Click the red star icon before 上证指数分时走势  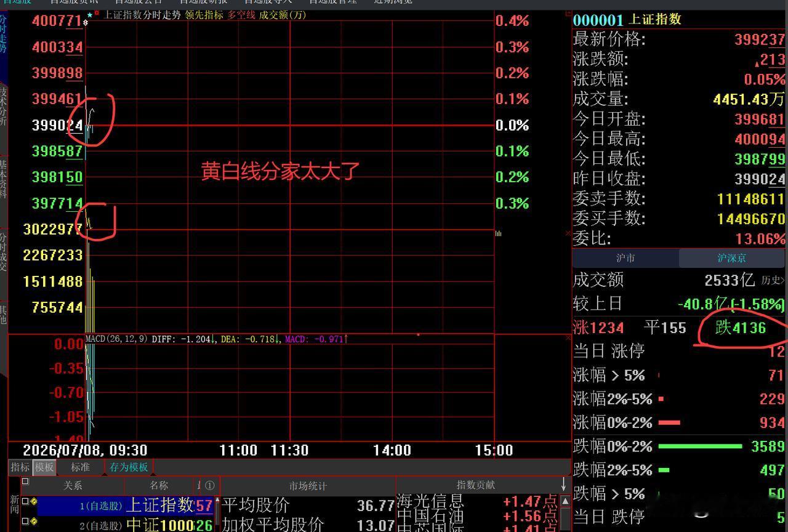[97, 12]
